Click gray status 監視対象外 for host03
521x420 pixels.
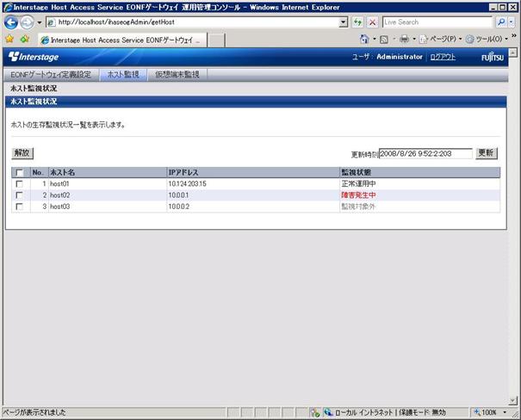(358, 207)
